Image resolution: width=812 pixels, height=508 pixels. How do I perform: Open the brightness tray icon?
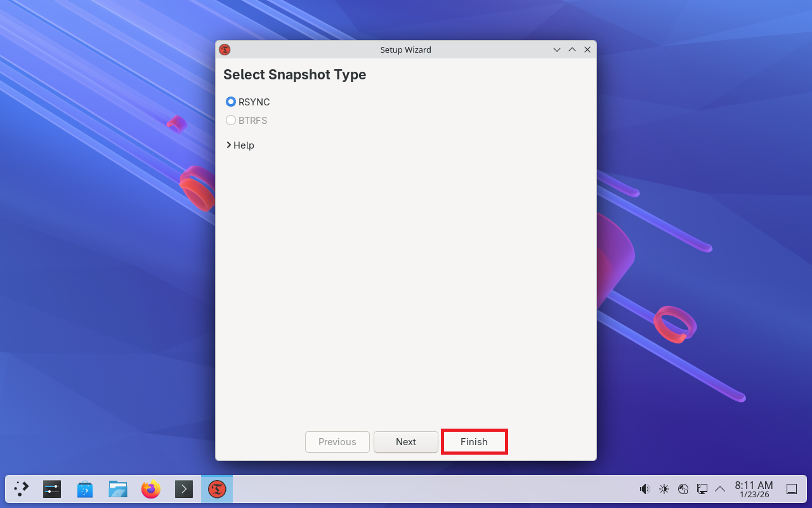pos(664,489)
